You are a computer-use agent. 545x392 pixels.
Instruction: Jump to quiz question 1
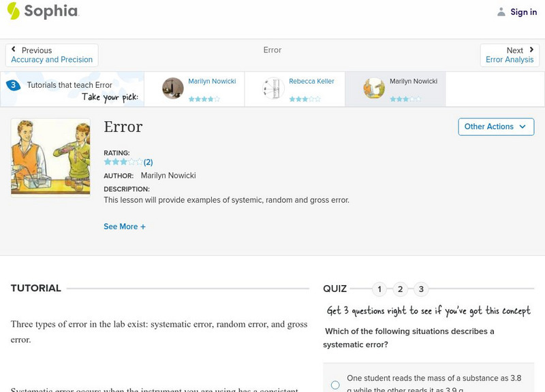coord(379,289)
